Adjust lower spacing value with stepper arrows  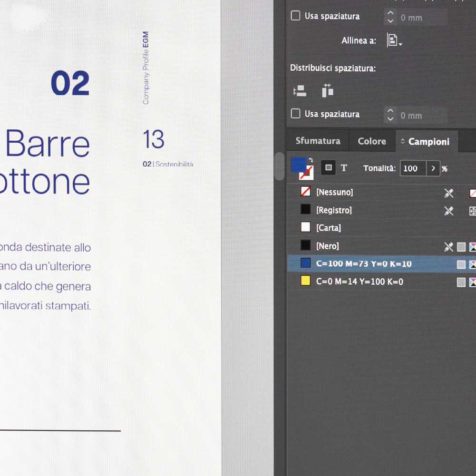coord(390,115)
